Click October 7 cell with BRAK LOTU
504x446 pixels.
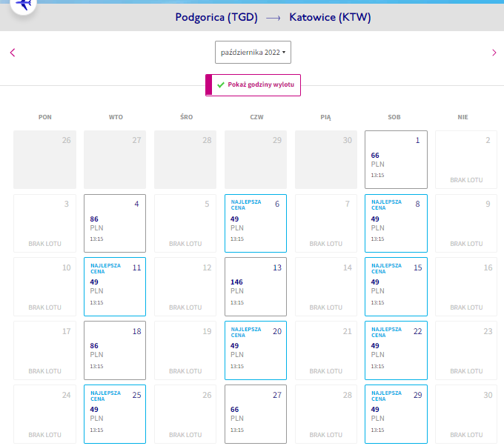point(326,223)
